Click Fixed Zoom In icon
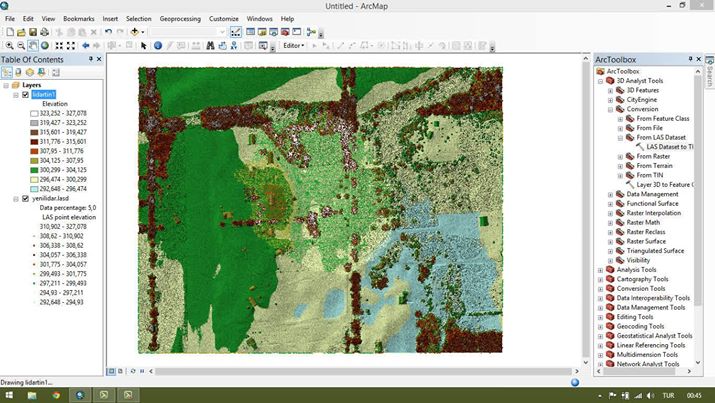The height and width of the screenshot is (403, 715). point(59,46)
